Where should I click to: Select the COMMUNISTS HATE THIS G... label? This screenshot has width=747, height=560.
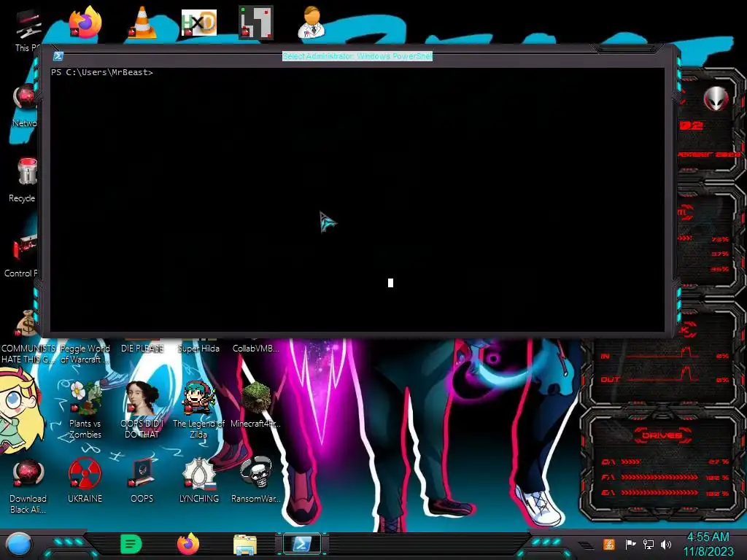coord(28,354)
